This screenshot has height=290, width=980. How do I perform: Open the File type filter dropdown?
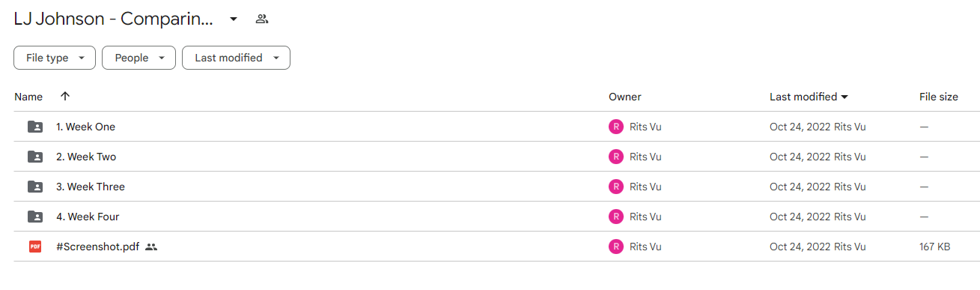(55, 58)
